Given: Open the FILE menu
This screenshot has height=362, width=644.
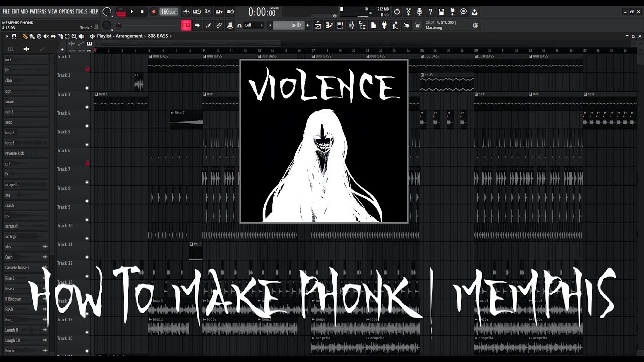Looking at the screenshot, I should (x=6, y=12).
